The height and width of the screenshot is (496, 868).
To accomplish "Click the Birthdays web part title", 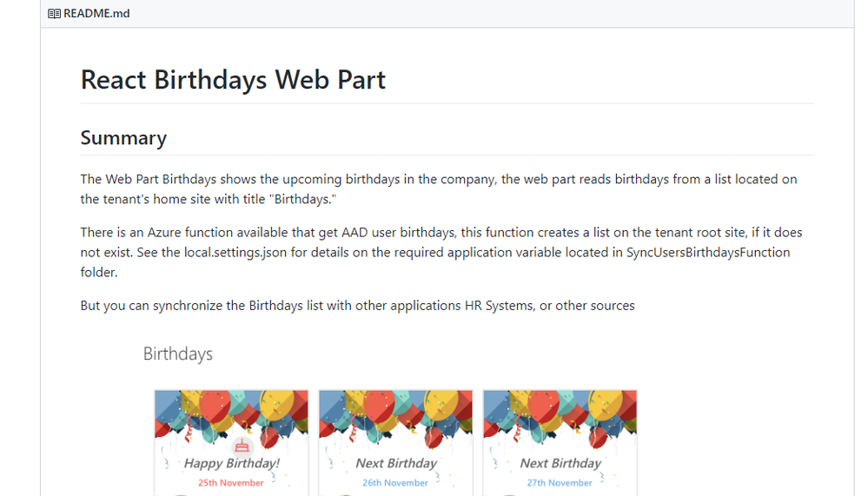I will pos(177,354).
